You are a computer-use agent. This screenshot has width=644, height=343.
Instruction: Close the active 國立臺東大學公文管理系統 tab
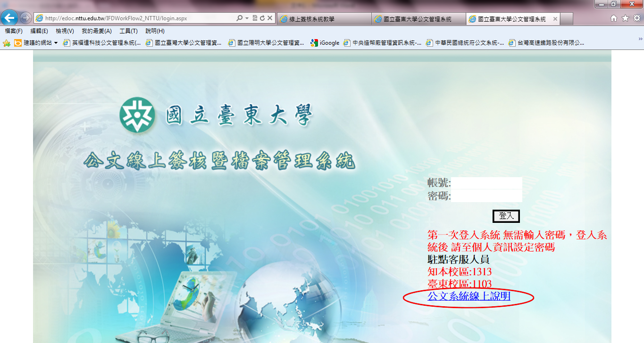click(555, 19)
